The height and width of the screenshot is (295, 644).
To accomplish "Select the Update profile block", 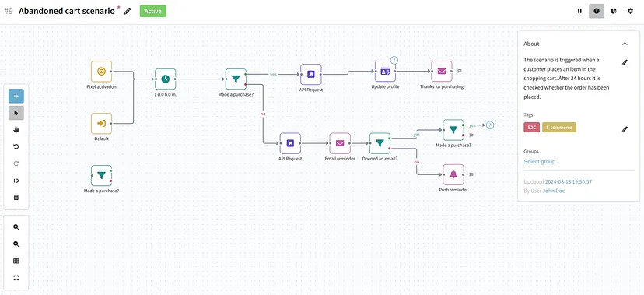I will [385, 72].
